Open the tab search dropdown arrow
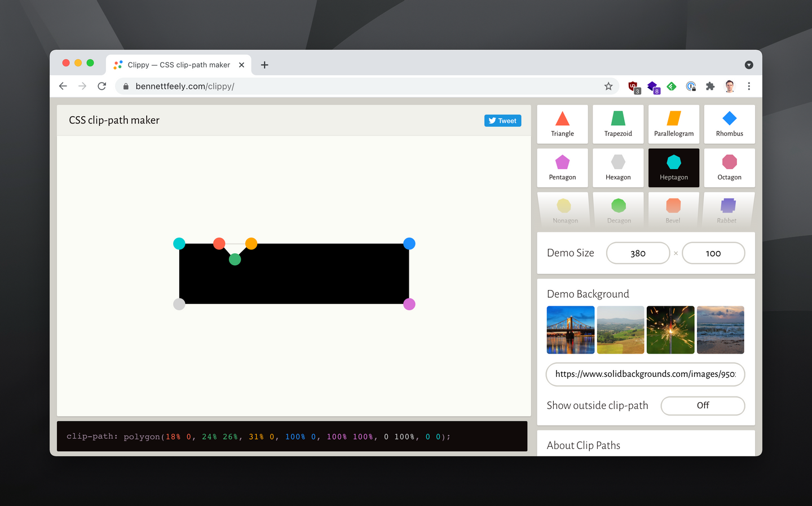Screen dimensions: 812x506 (x=749, y=65)
